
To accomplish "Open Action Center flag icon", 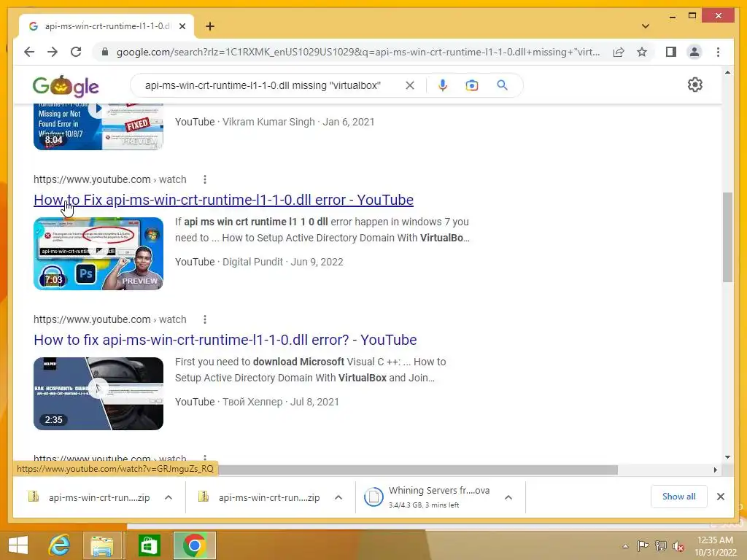I will pos(643,546).
